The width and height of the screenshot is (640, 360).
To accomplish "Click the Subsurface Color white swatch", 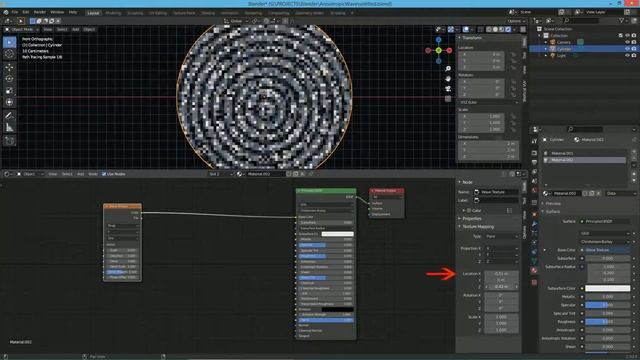I will [607, 288].
